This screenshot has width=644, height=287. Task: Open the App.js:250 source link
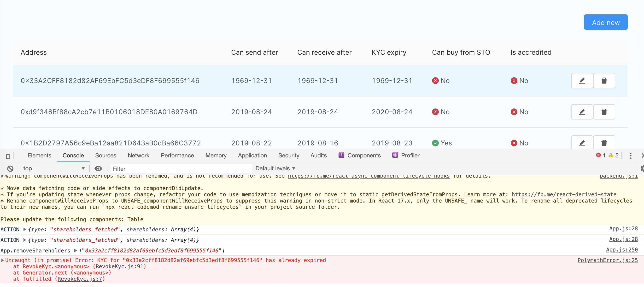(x=622, y=250)
